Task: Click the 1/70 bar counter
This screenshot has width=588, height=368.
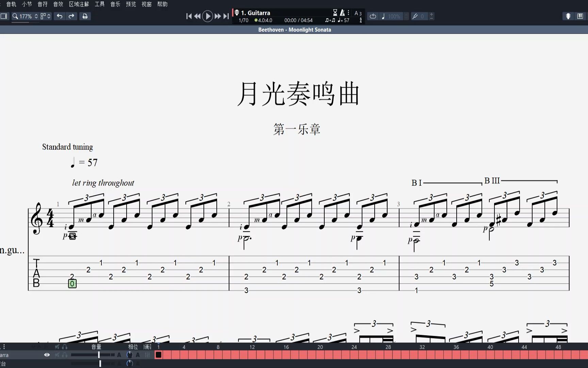Action: click(x=244, y=20)
